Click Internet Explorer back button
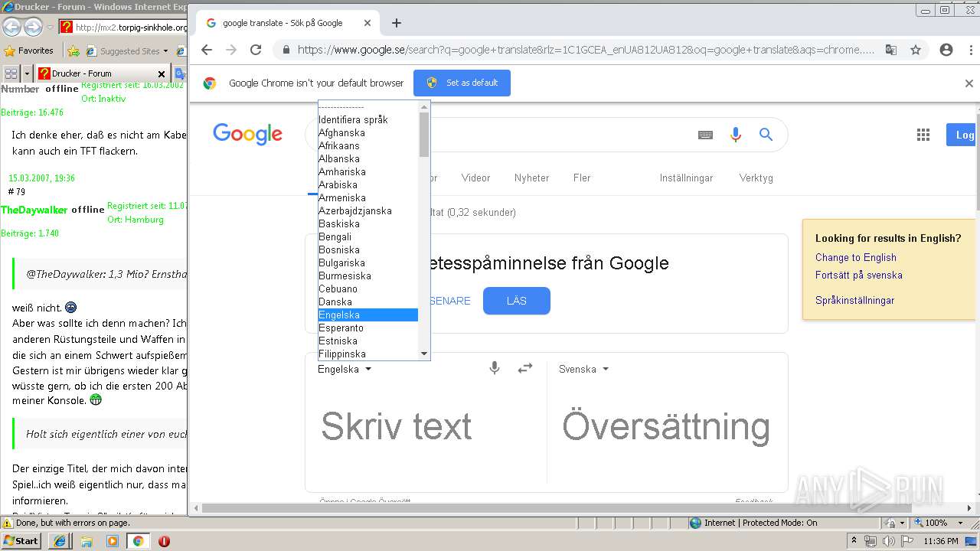The image size is (980, 551). 11,28
